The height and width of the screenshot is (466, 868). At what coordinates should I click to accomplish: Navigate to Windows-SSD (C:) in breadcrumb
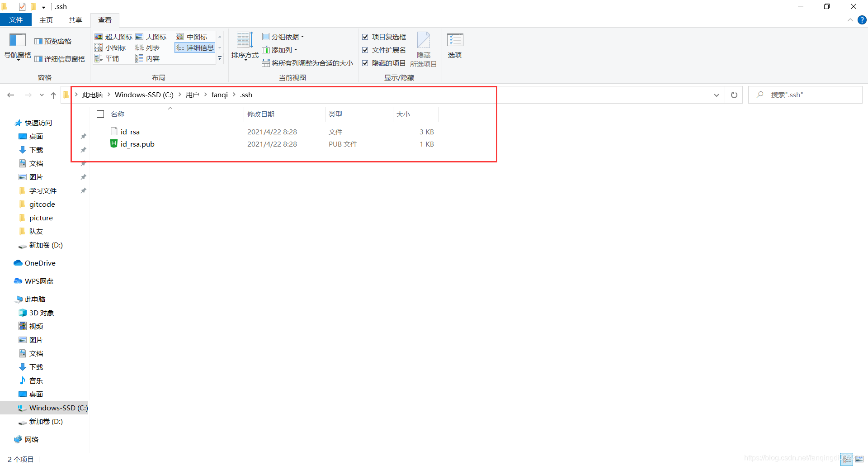(x=144, y=95)
